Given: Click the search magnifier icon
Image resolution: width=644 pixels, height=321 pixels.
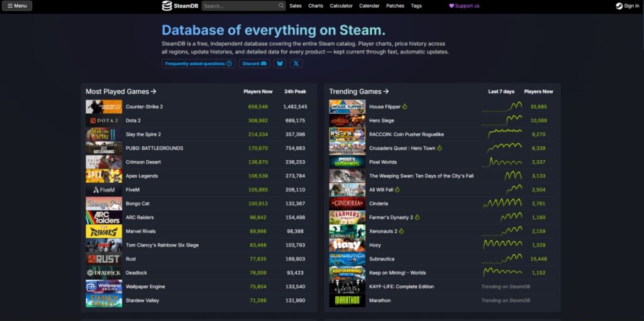Looking at the screenshot, I should [281, 6].
